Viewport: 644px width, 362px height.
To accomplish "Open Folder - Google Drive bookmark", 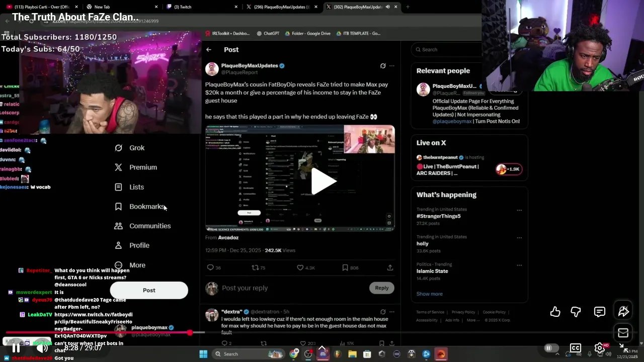I will (307, 33).
